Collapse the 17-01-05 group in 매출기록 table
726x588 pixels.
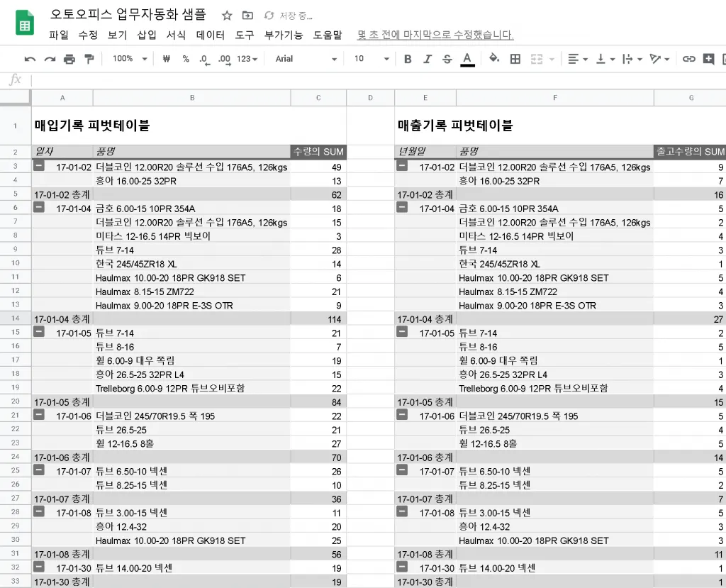pos(402,331)
